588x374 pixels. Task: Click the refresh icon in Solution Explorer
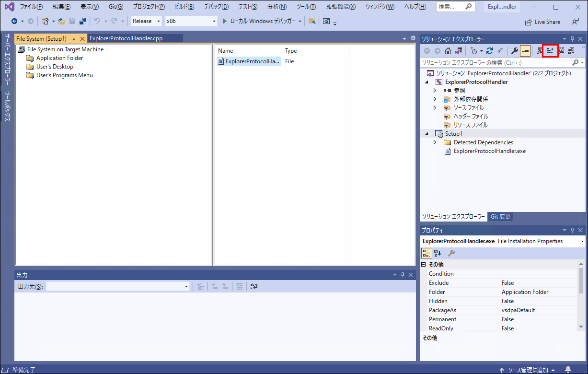tap(489, 50)
